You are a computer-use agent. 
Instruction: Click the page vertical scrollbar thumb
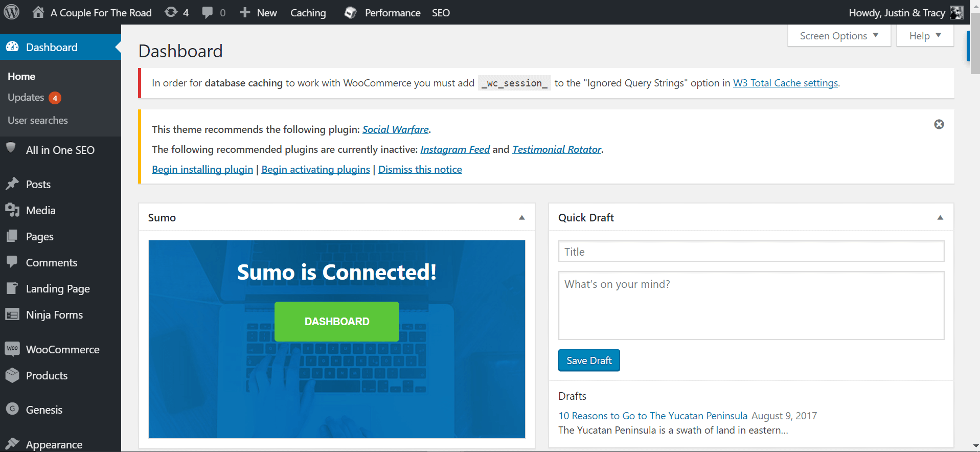[x=975, y=43]
